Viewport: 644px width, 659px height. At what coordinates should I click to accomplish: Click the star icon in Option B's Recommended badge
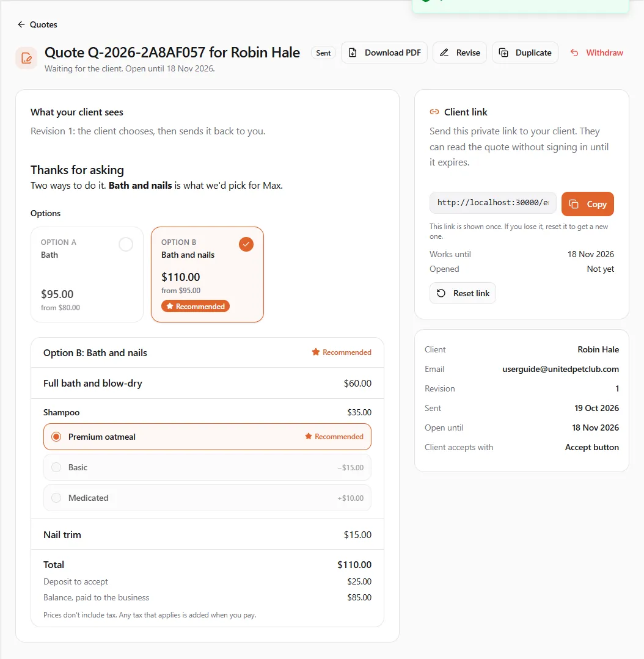coord(170,306)
